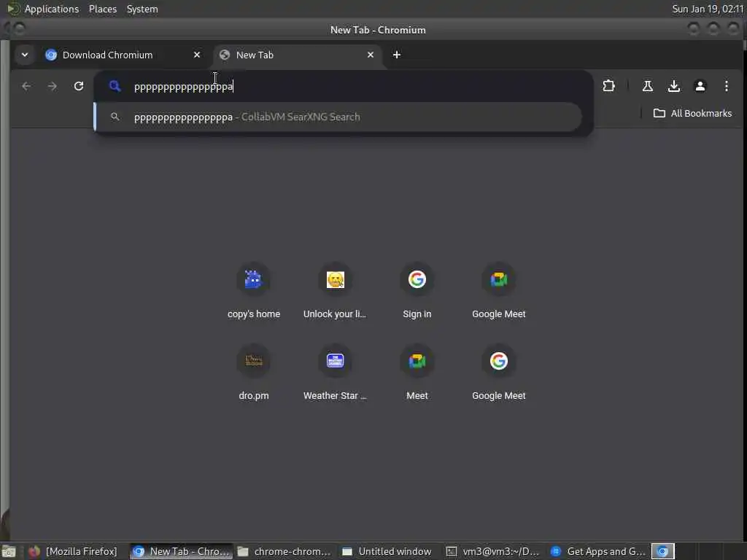The height and width of the screenshot is (560, 747).
Task: Select New Tab - Chro... taskbar item
Action: (x=181, y=551)
